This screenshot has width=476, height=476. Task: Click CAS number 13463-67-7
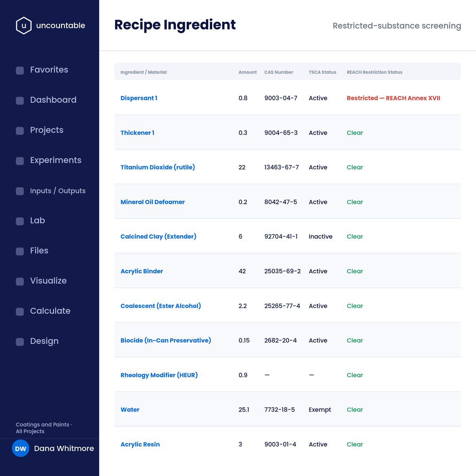282,167
